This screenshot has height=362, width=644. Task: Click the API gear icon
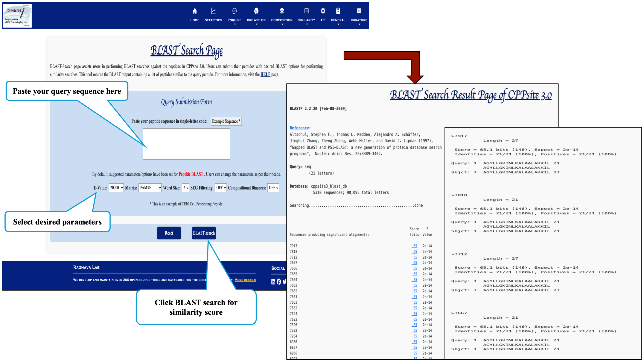[323, 11]
